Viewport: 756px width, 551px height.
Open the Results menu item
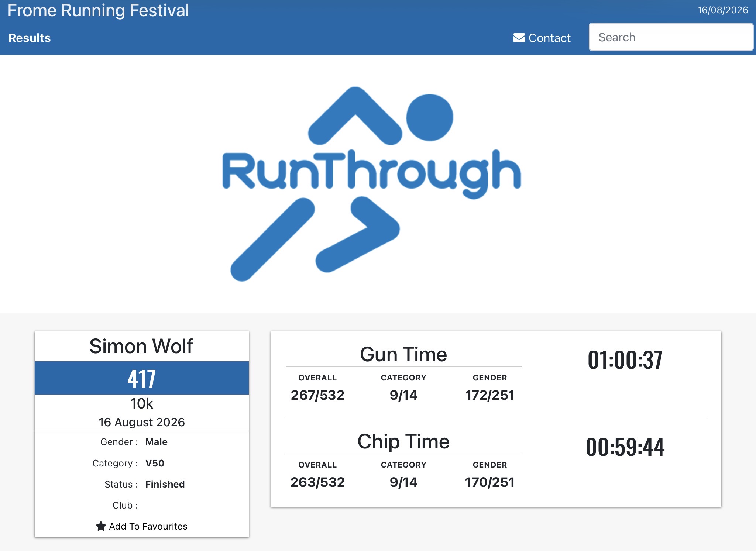tap(30, 38)
